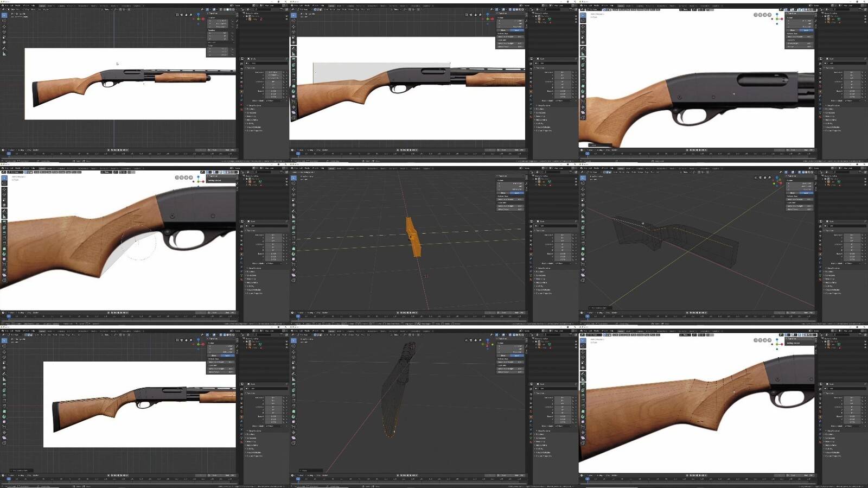868x488 pixels.
Task: Click the timeline playhead in the full-shotgun window
Action: pyautogui.click(x=9, y=154)
